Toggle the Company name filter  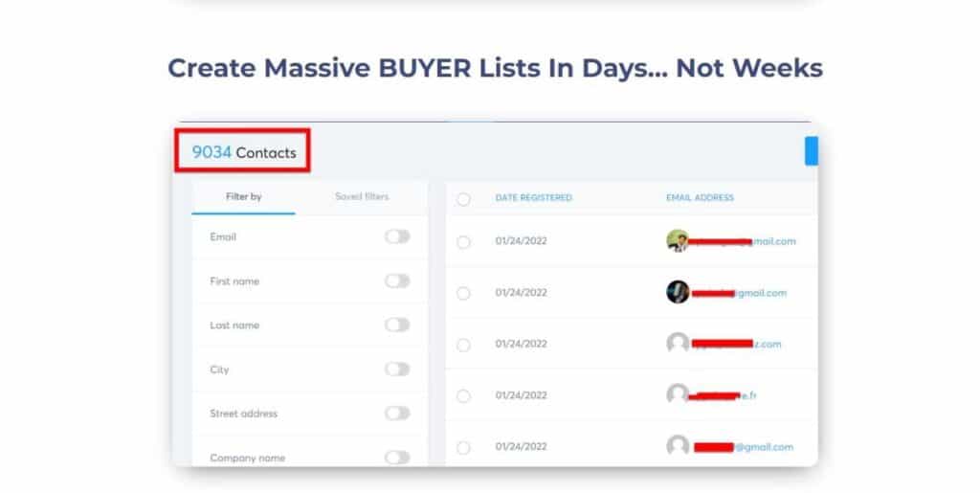coord(397,458)
